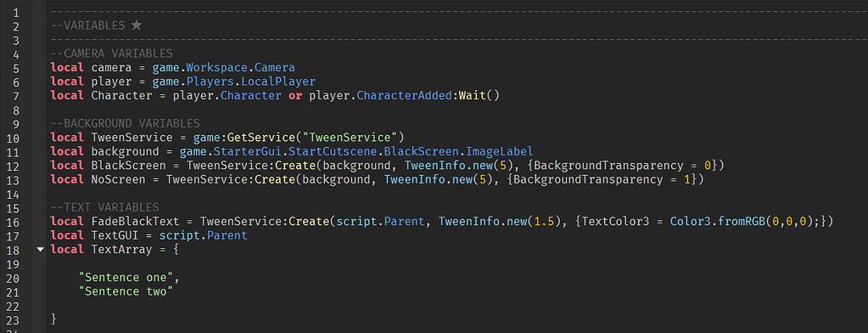
Task: Click "Color3" on line 16
Action: 691,221
